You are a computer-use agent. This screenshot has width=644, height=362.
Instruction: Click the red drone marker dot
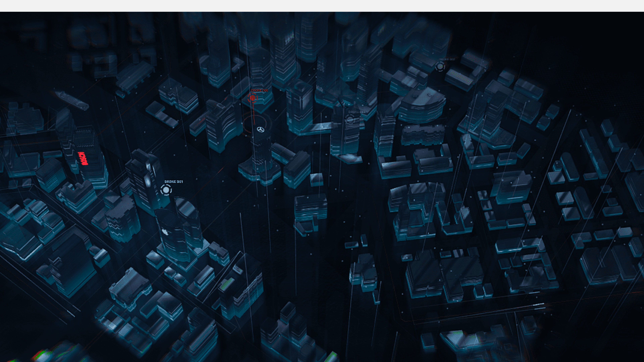point(253,98)
